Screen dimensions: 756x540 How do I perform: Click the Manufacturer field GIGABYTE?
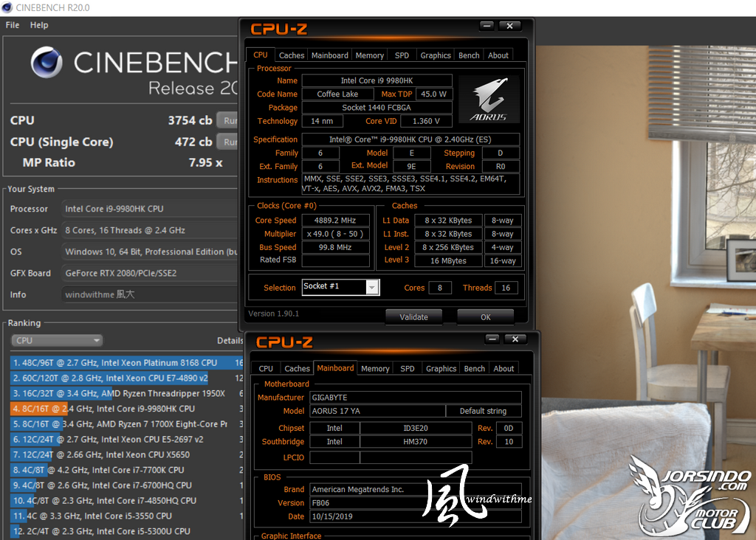416,398
